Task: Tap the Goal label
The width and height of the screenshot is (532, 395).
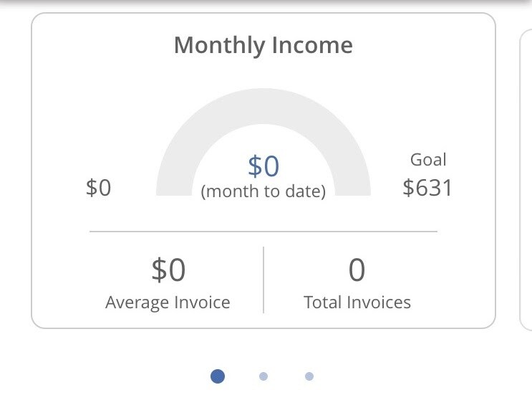Action: 428,159
